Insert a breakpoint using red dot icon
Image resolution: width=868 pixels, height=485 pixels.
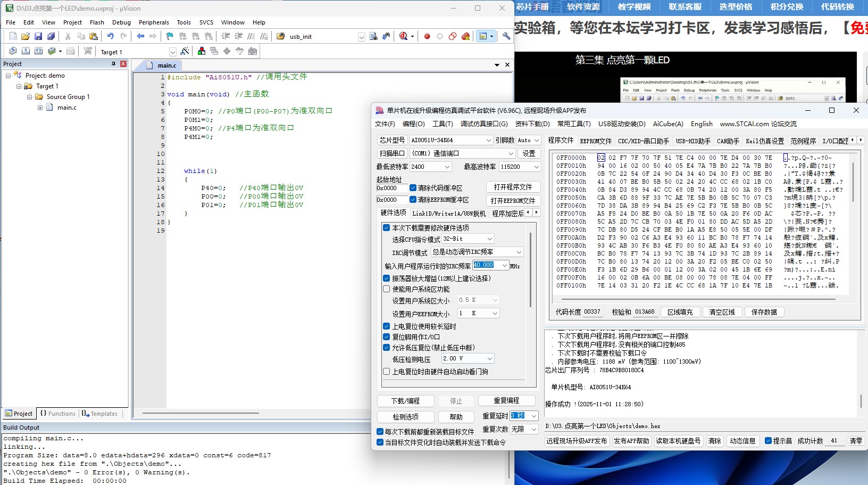(427, 36)
